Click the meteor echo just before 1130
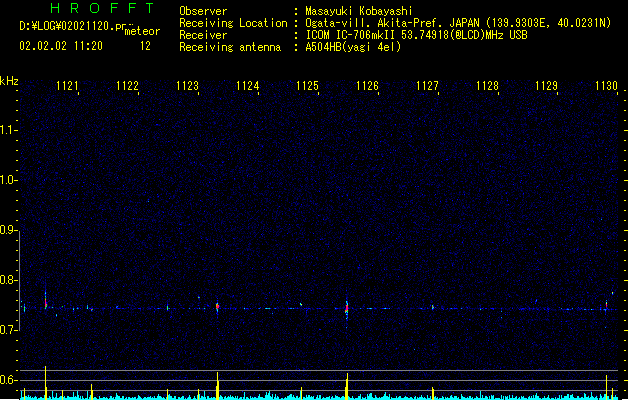 tap(607, 305)
